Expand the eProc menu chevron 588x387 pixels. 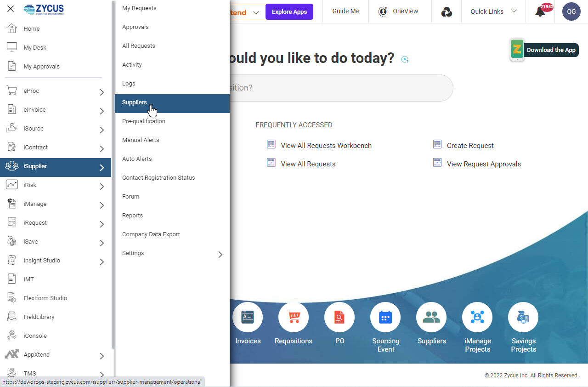click(x=102, y=92)
